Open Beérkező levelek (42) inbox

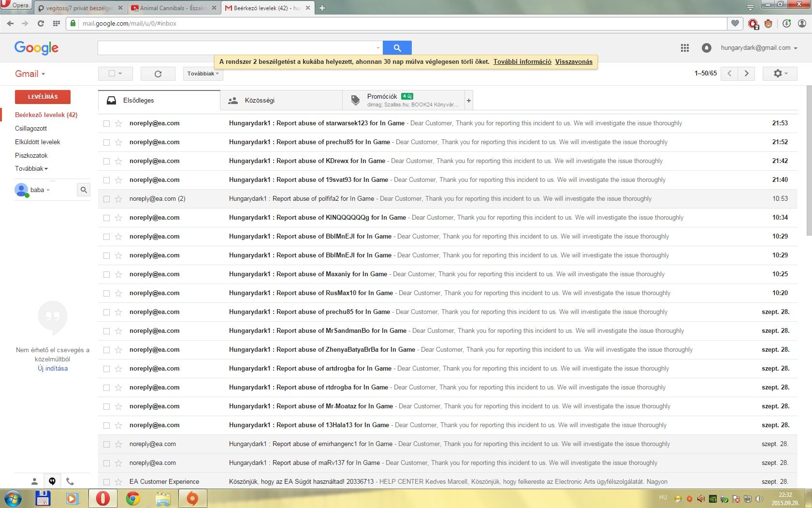click(x=46, y=115)
